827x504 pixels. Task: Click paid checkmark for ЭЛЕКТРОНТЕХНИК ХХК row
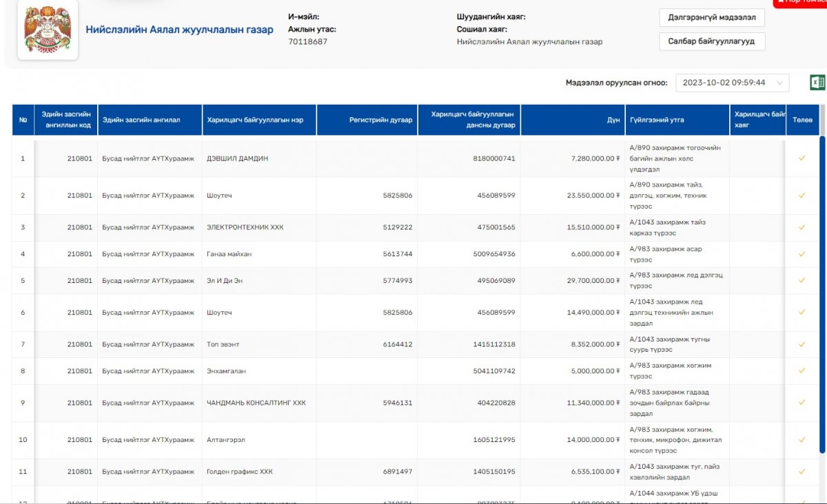coord(802,227)
